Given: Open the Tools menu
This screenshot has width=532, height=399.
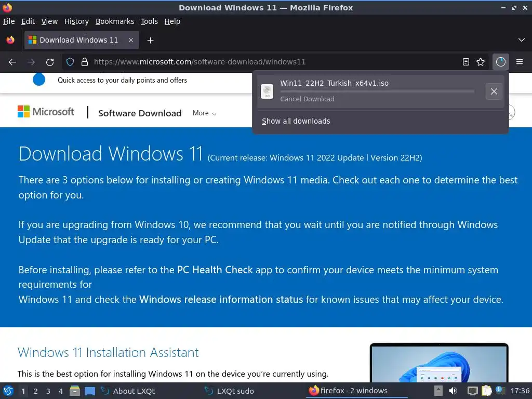Looking at the screenshot, I should coord(149,21).
